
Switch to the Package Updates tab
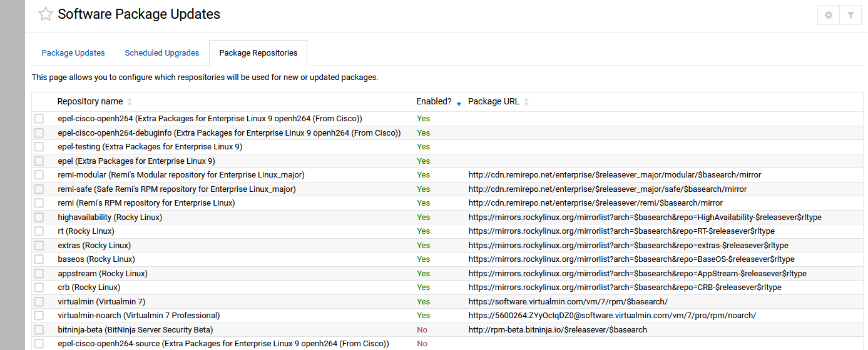click(73, 53)
